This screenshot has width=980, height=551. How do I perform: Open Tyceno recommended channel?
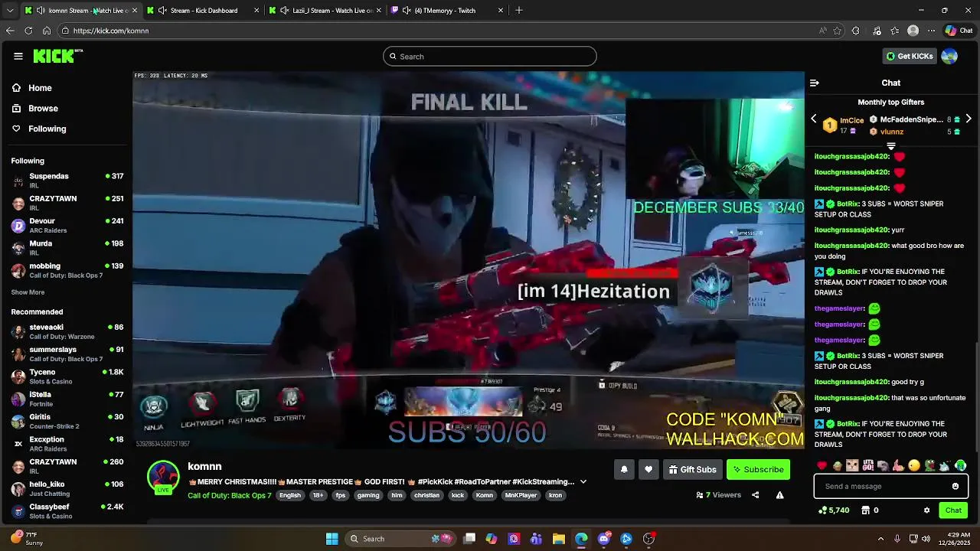[x=67, y=377]
